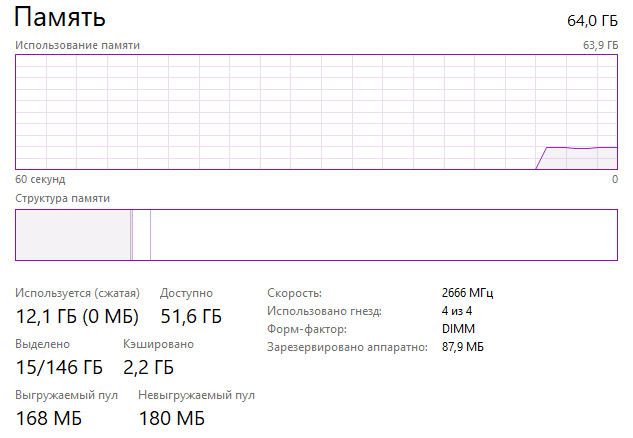Image resolution: width=633 pixels, height=438 pixels.
Task: Select the 64,0 ГБ total memory text
Action: click(x=593, y=20)
